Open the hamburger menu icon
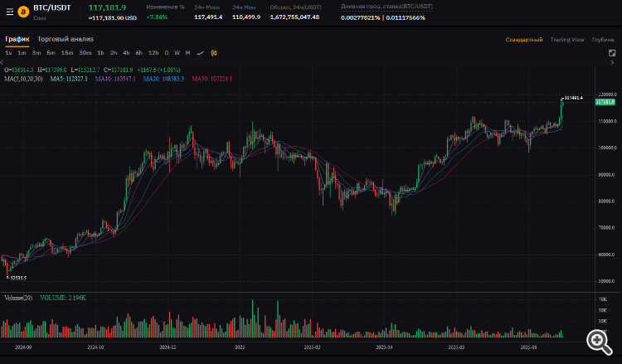 tap(9, 12)
